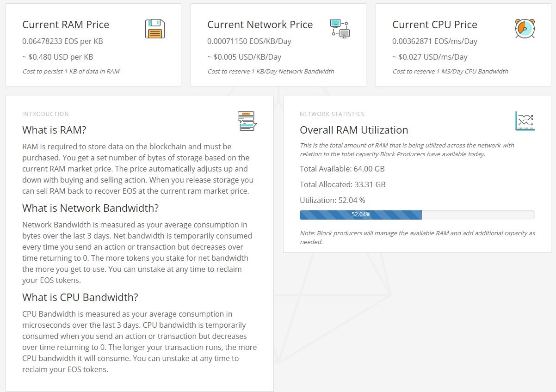Click the alarm clock CPU price icon
This screenshot has height=392, width=556.
(525, 29)
